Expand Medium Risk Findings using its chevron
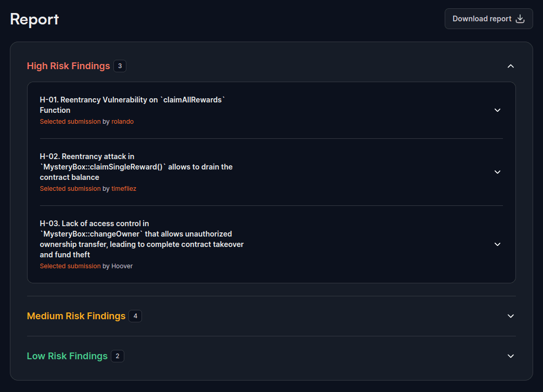The width and height of the screenshot is (543, 392). point(510,316)
